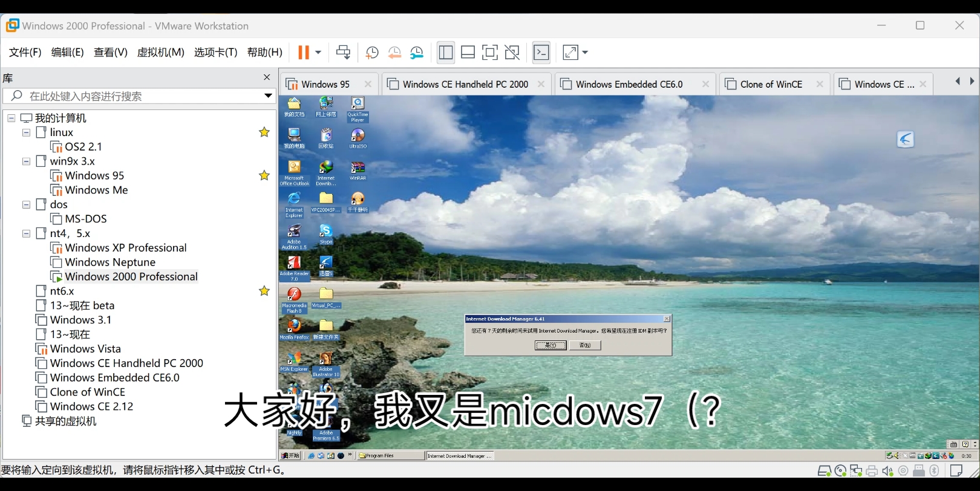Open the 文件(F) menu
The width and height of the screenshot is (980, 491).
pyautogui.click(x=25, y=53)
